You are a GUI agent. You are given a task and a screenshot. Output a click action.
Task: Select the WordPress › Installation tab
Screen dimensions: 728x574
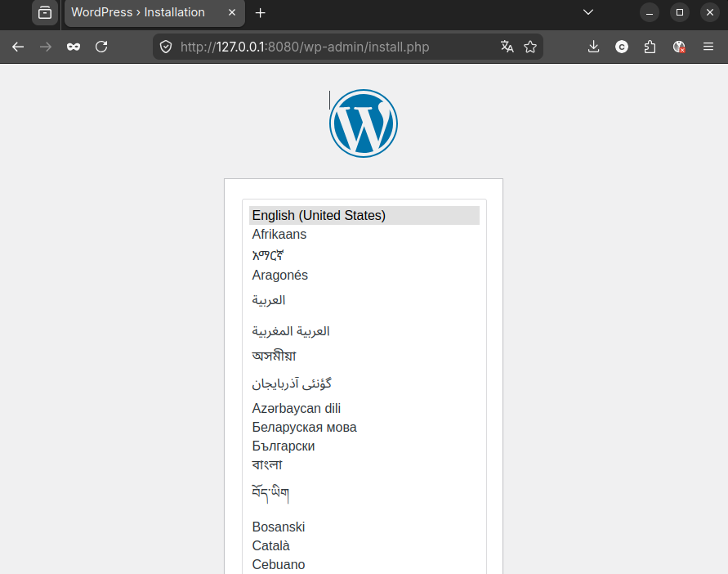click(x=154, y=13)
